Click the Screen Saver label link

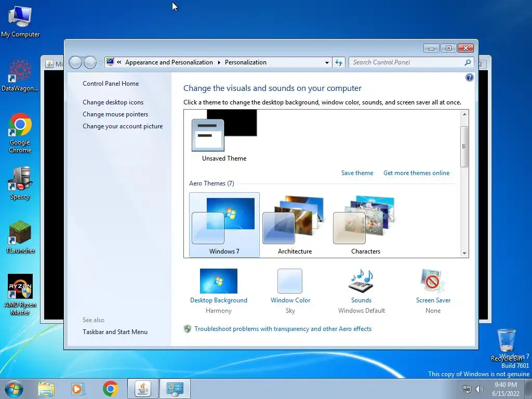[x=433, y=300]
